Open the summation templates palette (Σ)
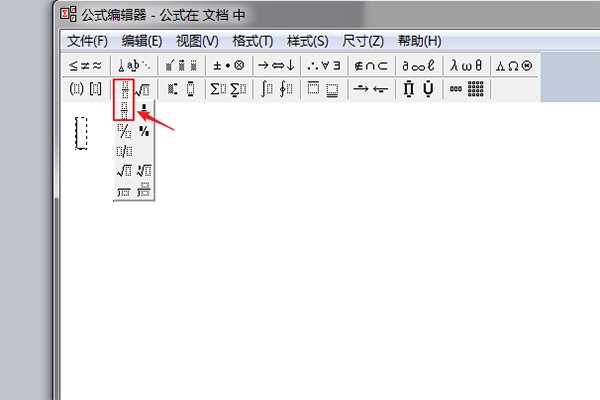 (x=228, y=89)
